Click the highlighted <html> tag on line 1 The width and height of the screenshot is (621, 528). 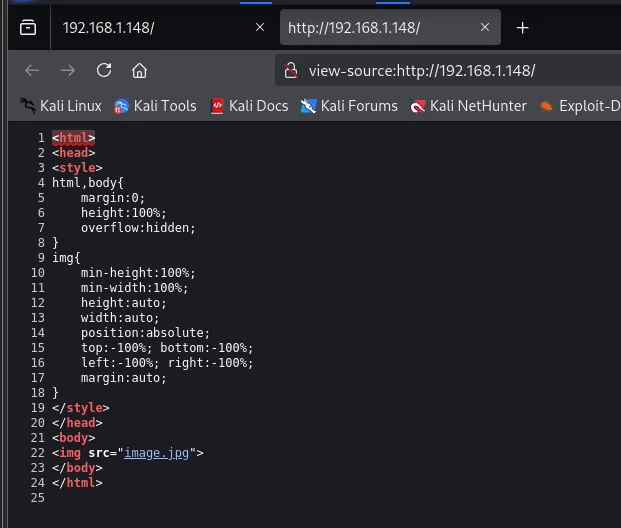(x=74, y=138)
